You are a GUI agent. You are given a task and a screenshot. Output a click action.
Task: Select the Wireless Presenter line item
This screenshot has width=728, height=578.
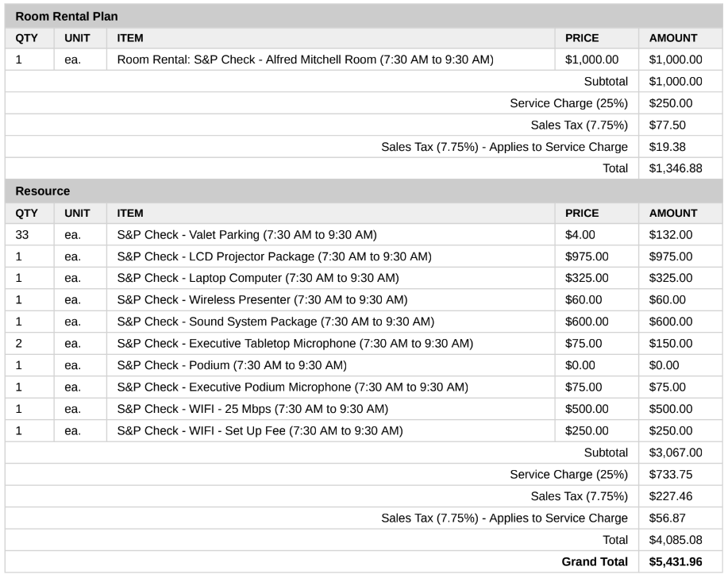tap(261, 299)
